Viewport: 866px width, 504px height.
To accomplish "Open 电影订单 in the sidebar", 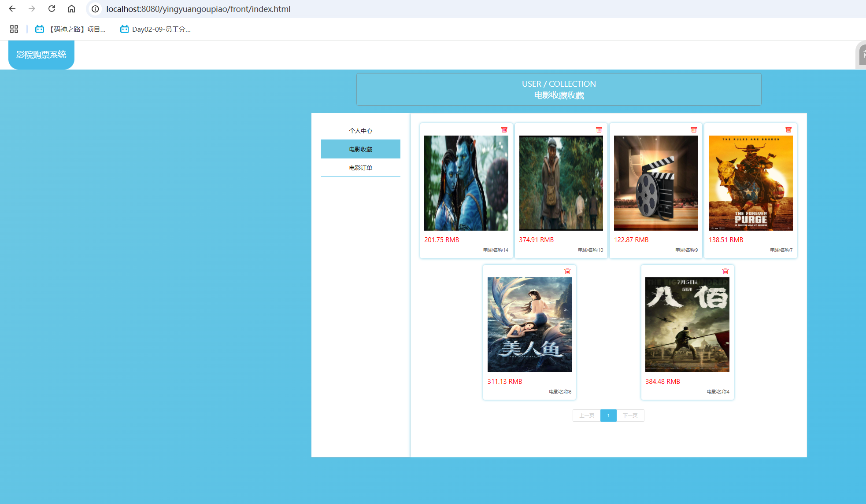I will (x=361, y=168).
